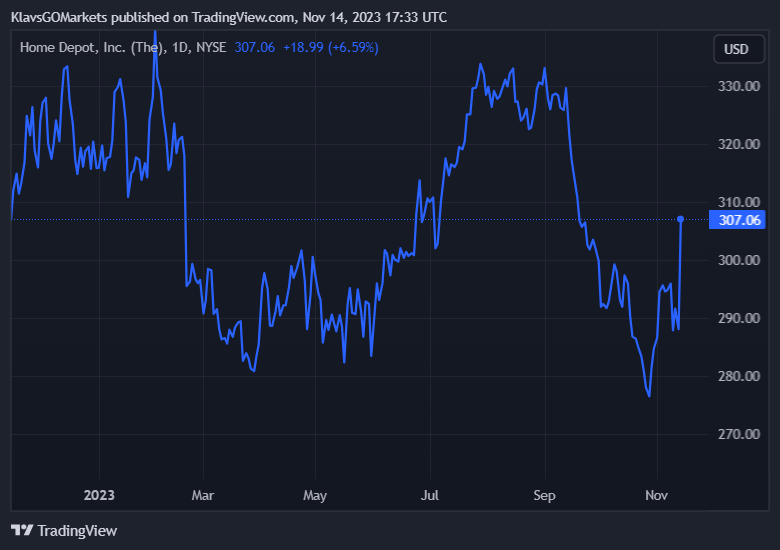Click the last price dot on the line
Image resolution: width=780 pixels, height=550 pixels.
[681, 219]
